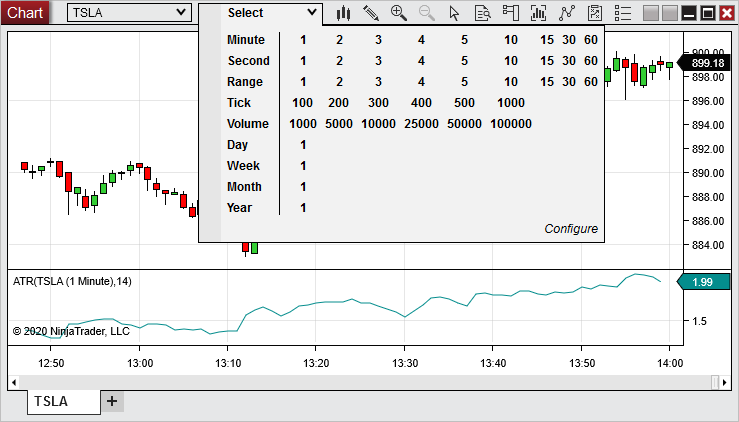Select the TSLA tab
Screen dimensions: 739x422
tap(64, 402)
